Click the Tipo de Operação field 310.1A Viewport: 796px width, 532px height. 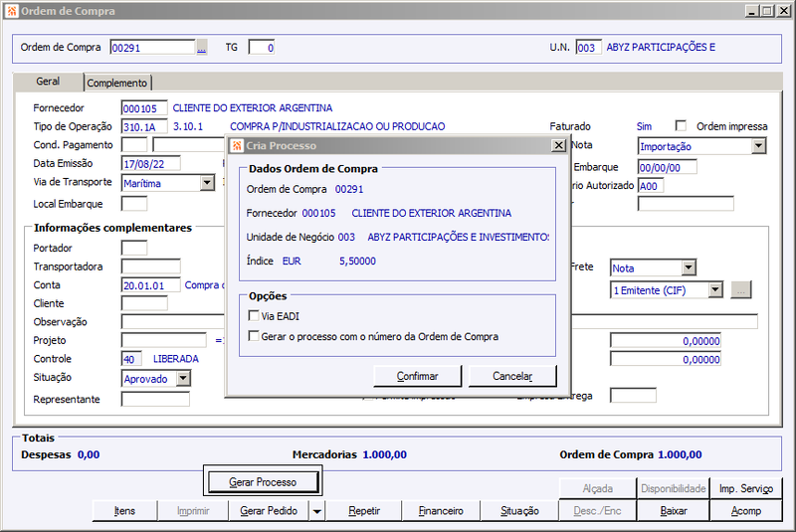(144, 127)
